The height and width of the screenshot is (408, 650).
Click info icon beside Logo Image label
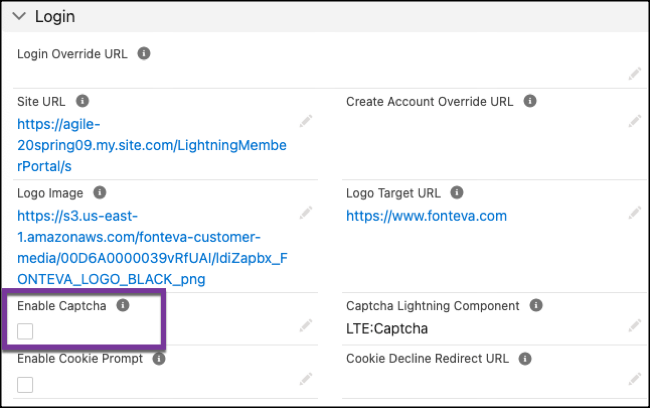tap(99, 192)
